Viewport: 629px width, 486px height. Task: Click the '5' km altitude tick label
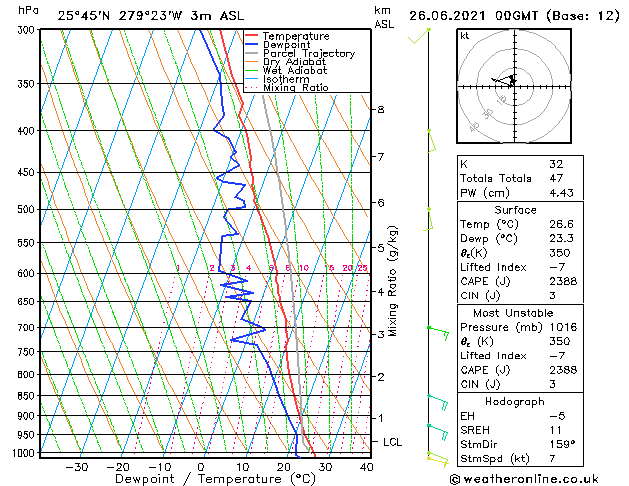[381, 248]
